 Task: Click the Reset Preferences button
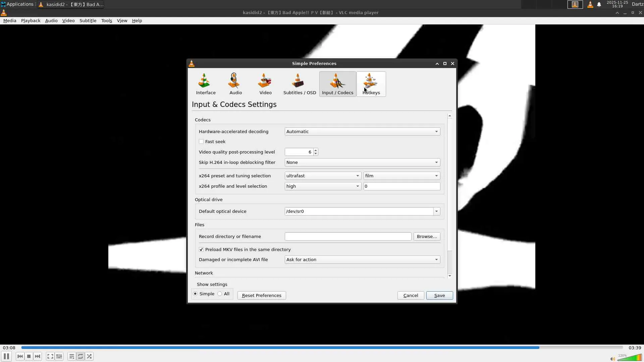click(x=261, y=296)
